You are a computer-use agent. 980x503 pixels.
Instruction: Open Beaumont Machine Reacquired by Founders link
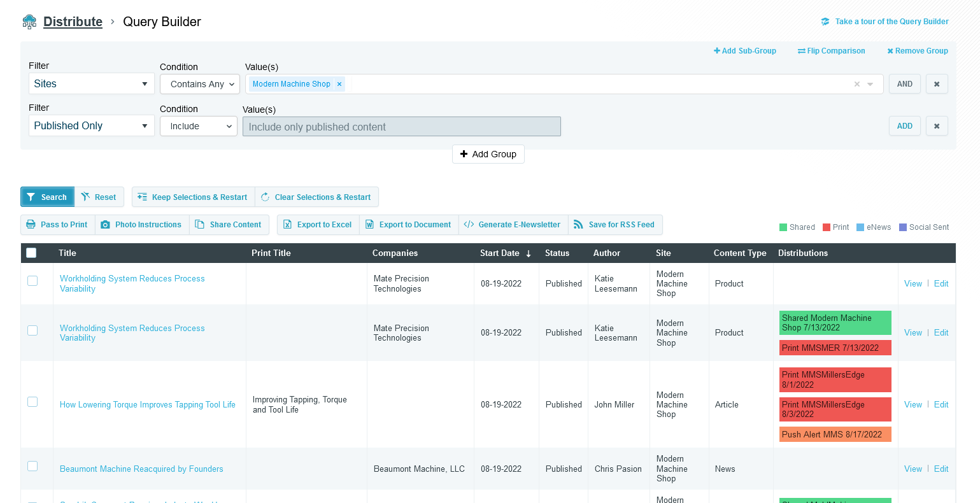click(141, 469)
